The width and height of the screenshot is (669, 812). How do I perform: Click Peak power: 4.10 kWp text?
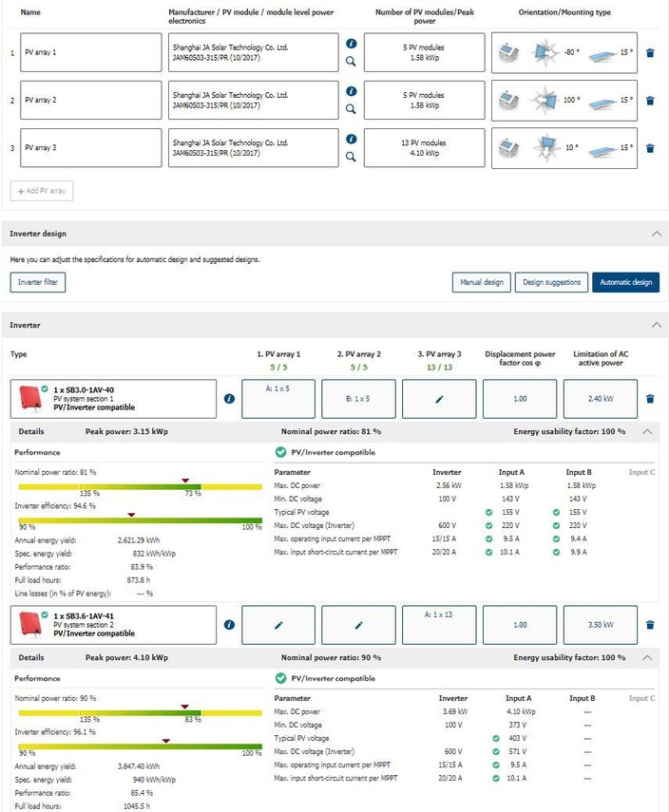[x=126, y=658]
